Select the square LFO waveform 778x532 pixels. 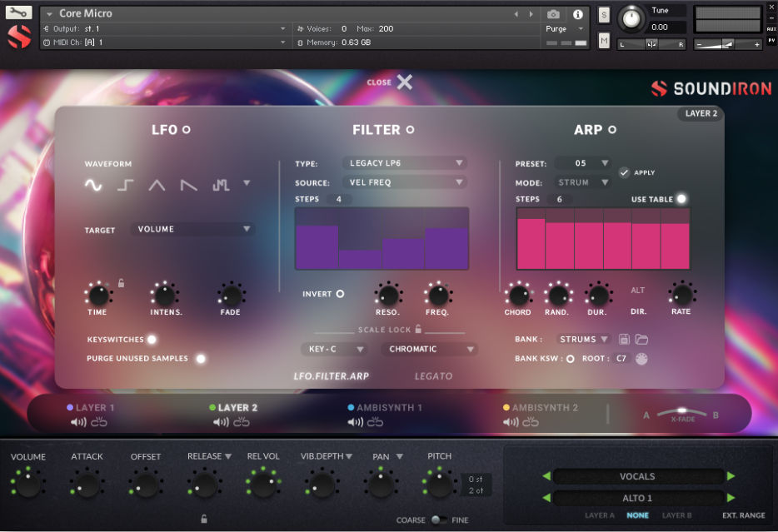click(124, 186)
